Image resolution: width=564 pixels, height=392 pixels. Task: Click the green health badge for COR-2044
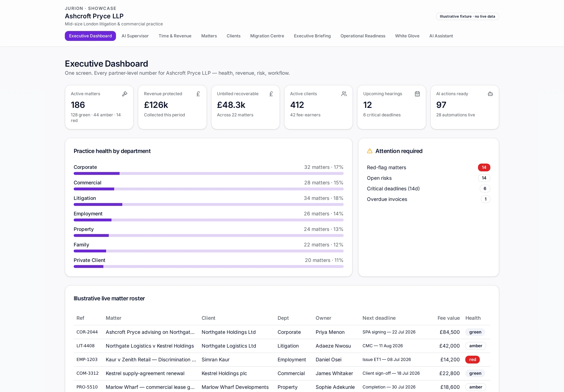[475, 332]
